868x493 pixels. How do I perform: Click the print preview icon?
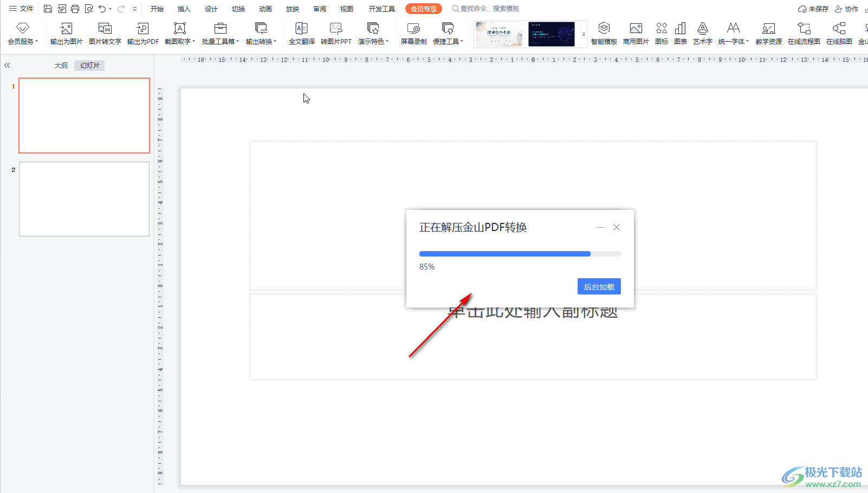(89, 9)
